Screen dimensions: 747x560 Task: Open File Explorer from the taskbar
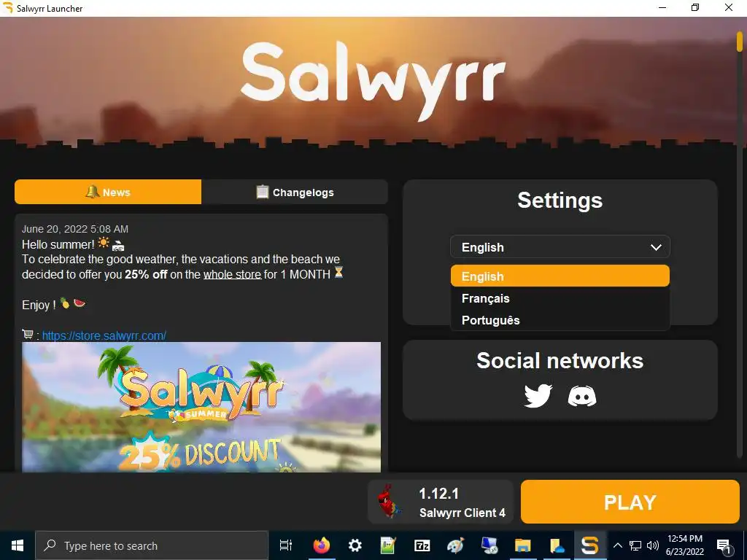point(522,545)
